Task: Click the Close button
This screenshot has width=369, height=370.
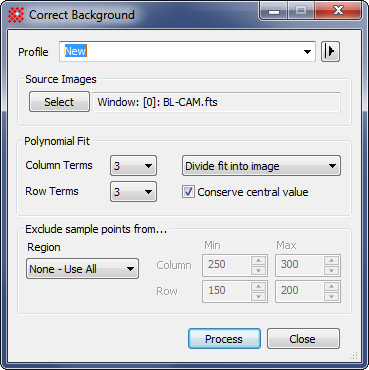Action: 303,339
